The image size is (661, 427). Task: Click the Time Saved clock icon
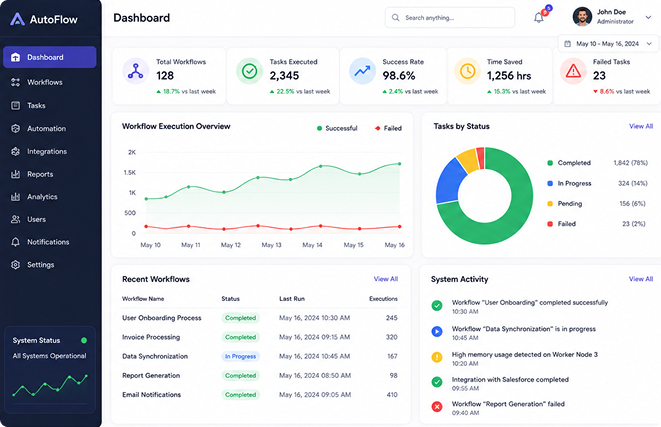coord(467,71)
